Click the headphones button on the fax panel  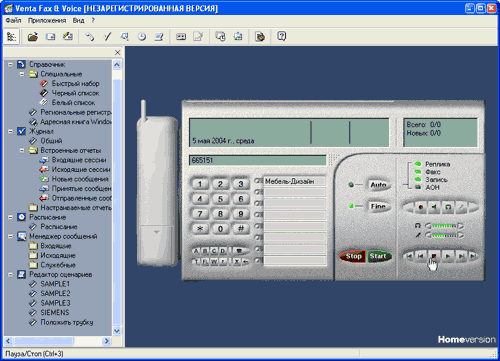[448, 207]
